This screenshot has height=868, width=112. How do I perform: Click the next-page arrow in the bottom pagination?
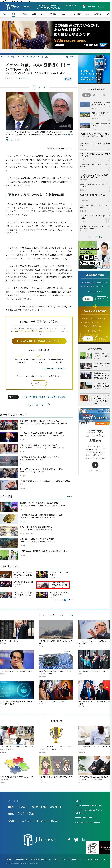(48, 405)
